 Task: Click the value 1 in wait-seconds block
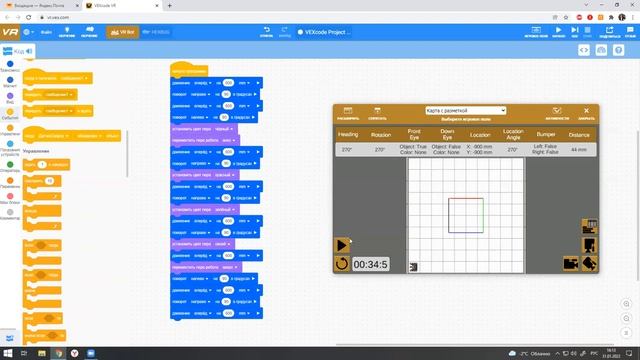42,164
